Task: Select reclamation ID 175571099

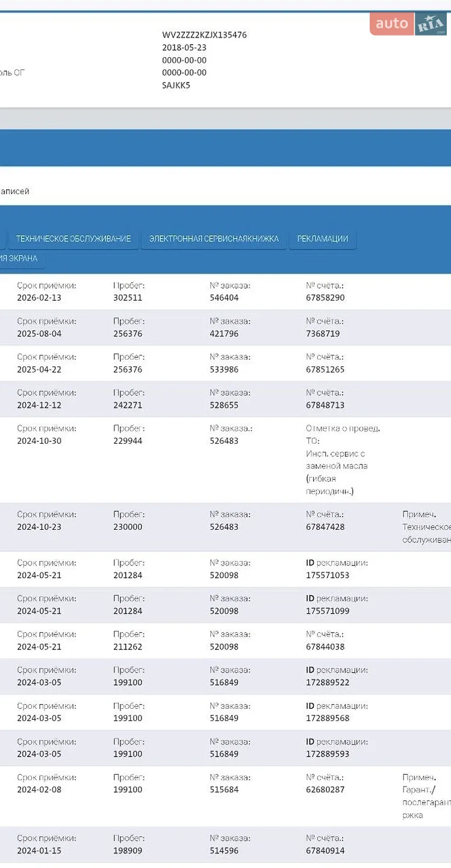Action: coord(328,611)
